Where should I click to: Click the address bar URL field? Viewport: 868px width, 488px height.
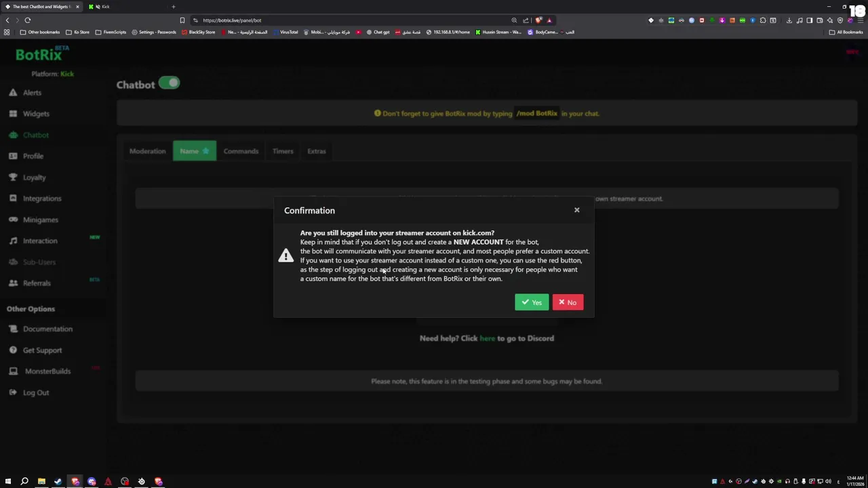(x=353, y=20)
